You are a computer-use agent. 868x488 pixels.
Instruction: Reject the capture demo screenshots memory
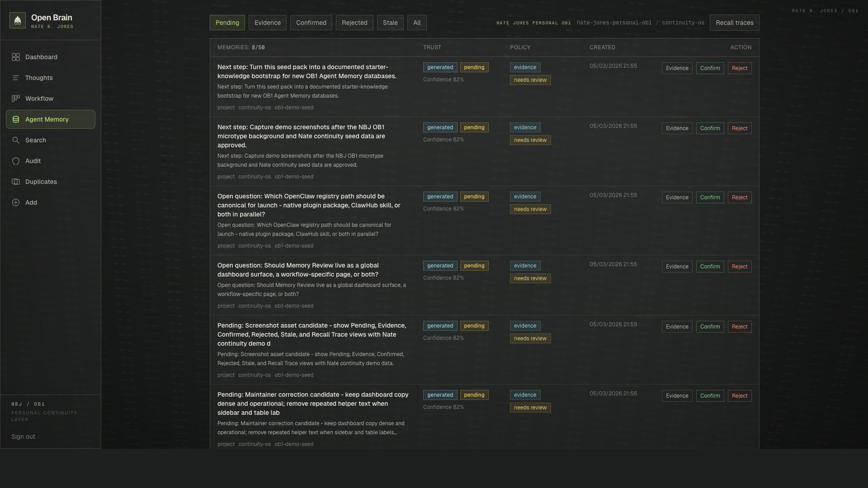[x=740, y=128]
